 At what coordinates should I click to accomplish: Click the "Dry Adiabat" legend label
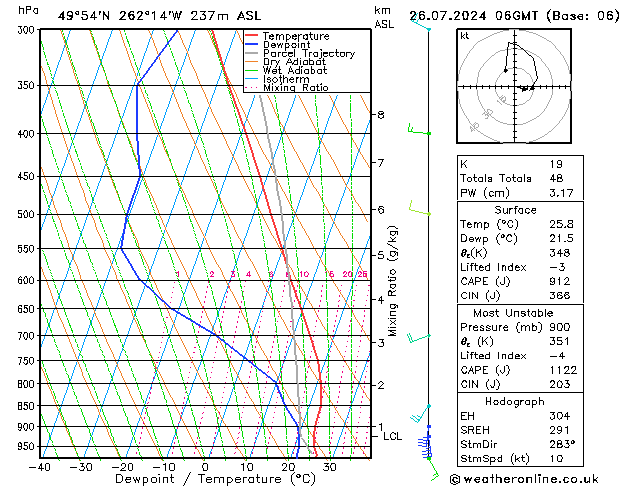294,62
